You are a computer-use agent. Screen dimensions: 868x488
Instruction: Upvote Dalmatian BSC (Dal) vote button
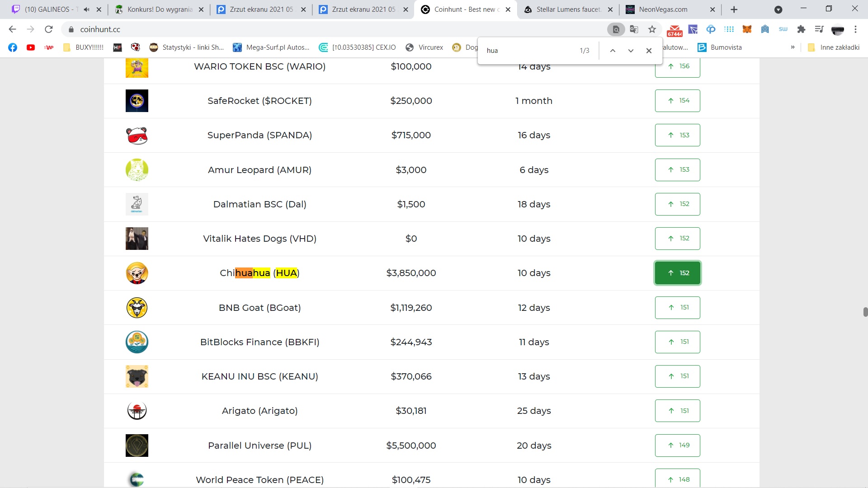[678, 204]
